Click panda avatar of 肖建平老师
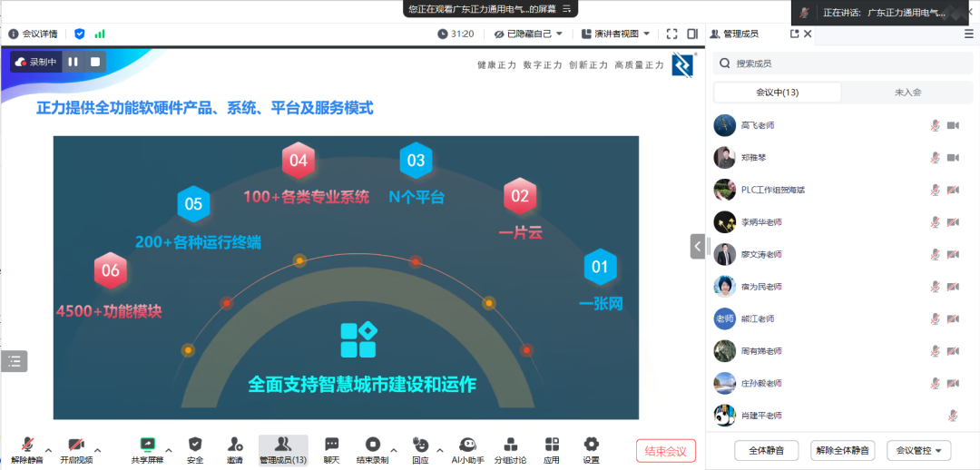Image resolution: width=980 pixels, height=470 pixels. click(724, 415)
